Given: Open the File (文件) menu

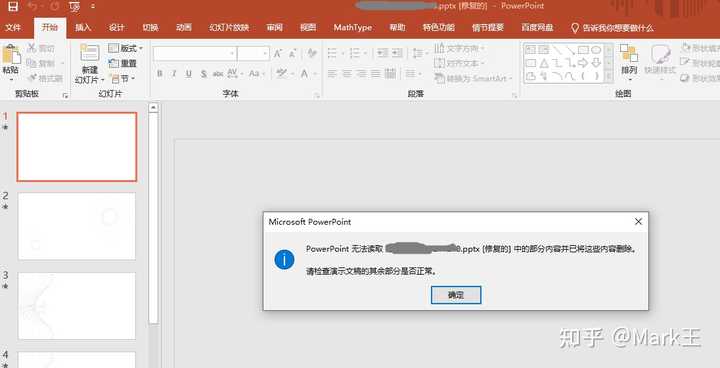Looking at the screenshot, I should 13,28.
